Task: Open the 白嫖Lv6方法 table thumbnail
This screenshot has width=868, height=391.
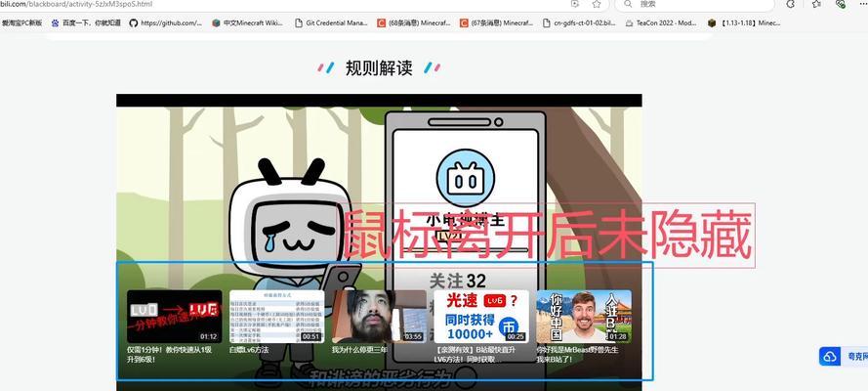Action: point(276,317)
